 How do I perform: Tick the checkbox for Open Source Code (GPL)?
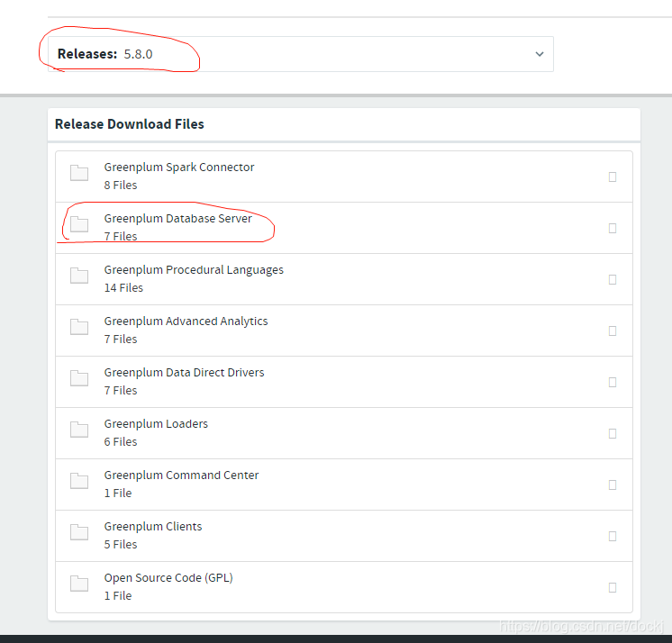(613, 587)
